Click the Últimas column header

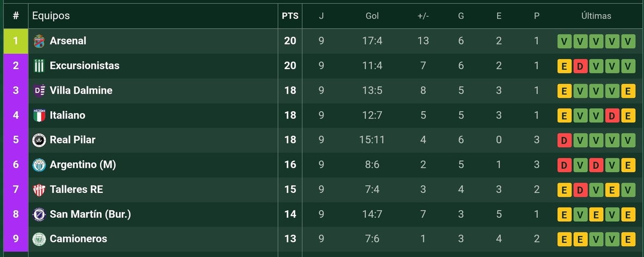596,16
